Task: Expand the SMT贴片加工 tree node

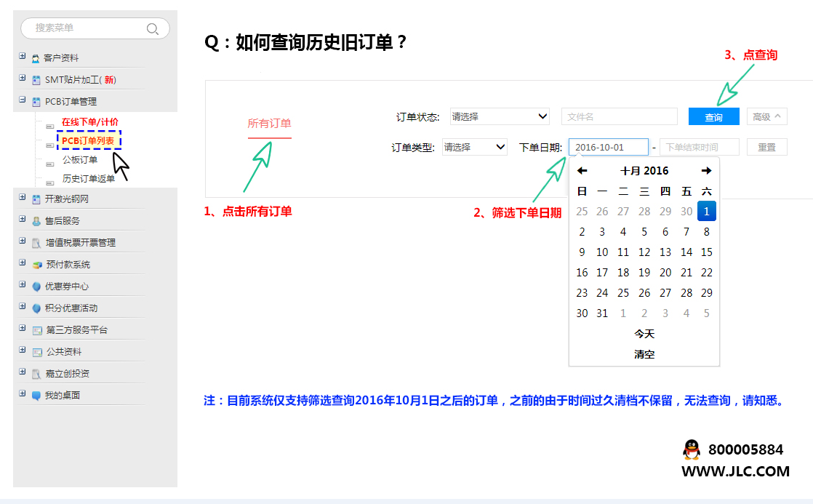Action: point(23,79)
